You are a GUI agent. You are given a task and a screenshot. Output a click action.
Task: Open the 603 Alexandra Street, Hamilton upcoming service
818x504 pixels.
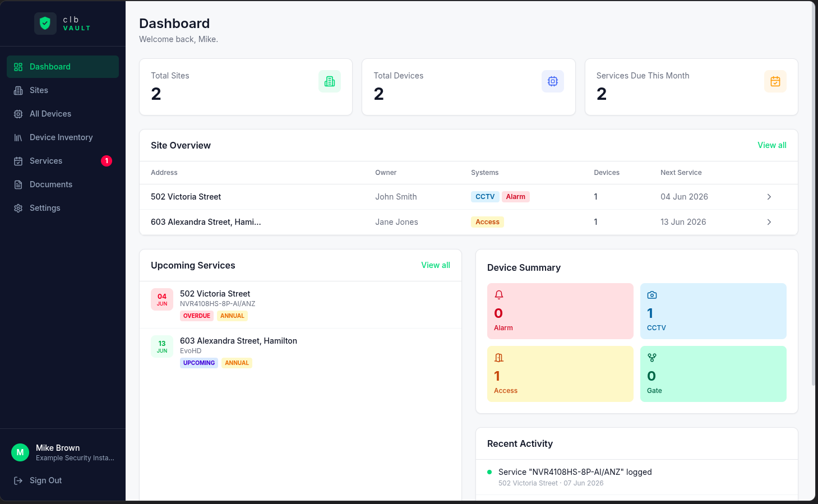click(301, 352)
